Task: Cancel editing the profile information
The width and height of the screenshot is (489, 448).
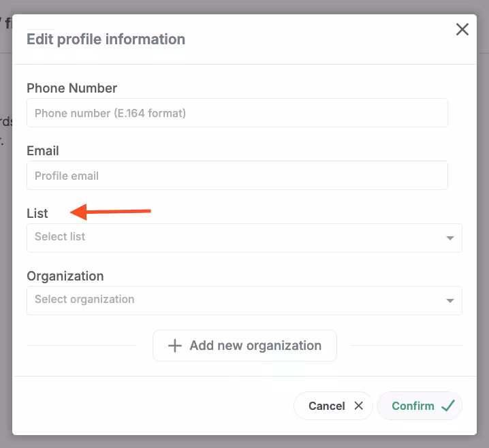Action: 333,406
